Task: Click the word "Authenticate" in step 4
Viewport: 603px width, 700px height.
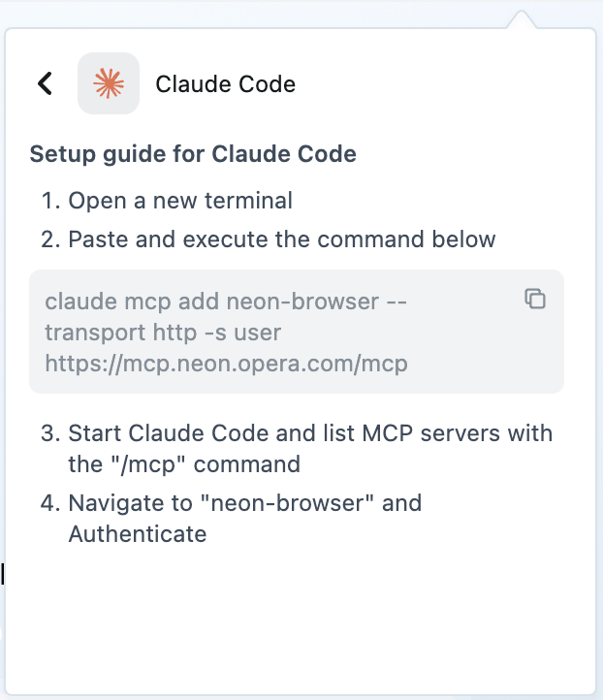Action: pos(138,533)
